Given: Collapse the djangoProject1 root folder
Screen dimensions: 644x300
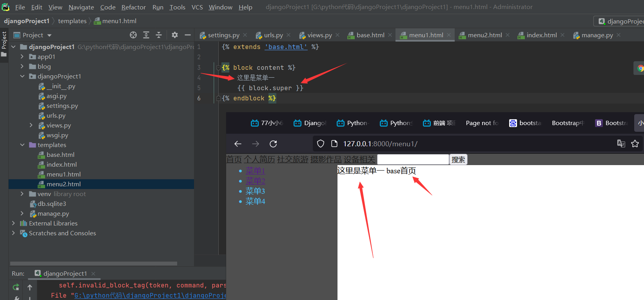Looking at the screenshot, I should coord(13,47).
